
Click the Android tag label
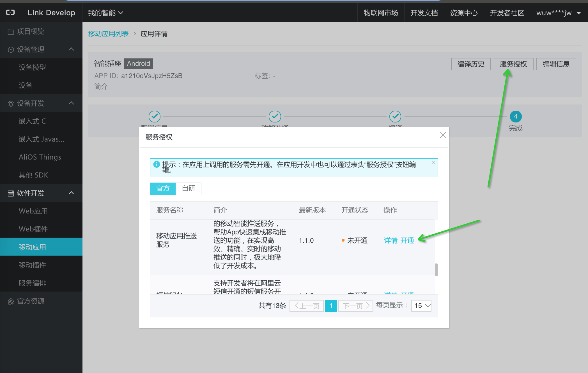click(139, 63)
